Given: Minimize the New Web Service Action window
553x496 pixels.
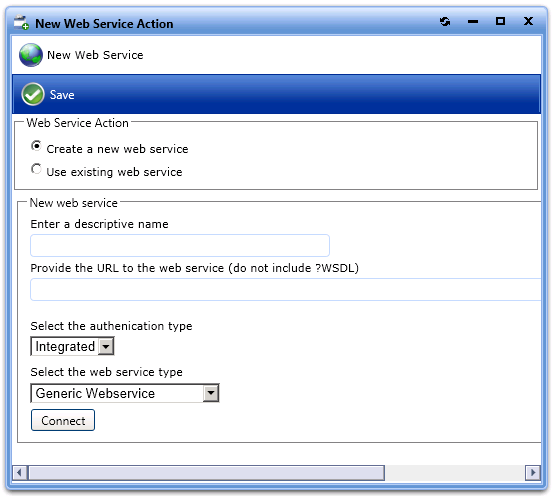Looking at the screenshot, I should click(473, 22).
